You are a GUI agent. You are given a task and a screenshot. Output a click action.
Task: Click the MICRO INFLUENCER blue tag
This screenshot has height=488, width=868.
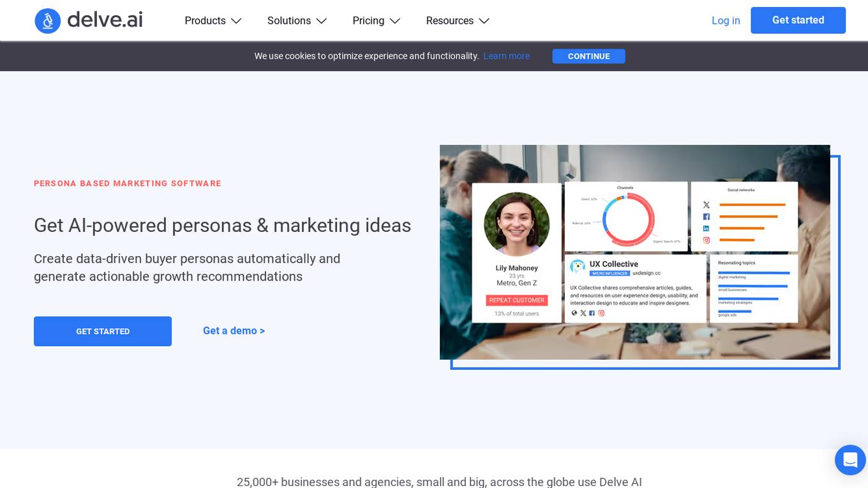pyautogui.click(x=610, y=273)
